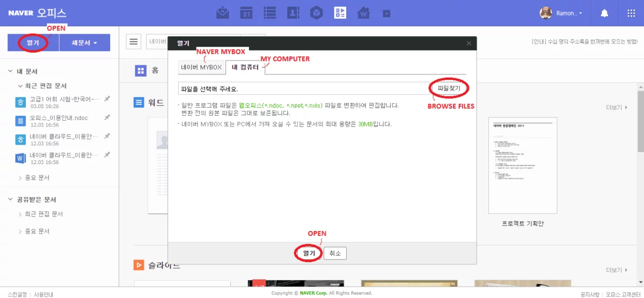644x298 pixels.
Task: Open the Naver MYBOX cube icon
Action: tap(317, 13)
